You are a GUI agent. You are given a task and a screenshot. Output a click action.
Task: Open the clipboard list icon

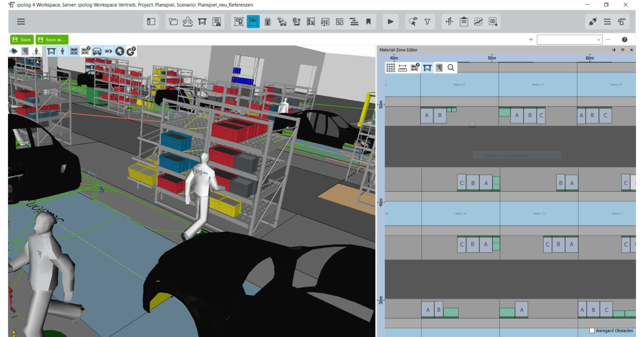464,22
